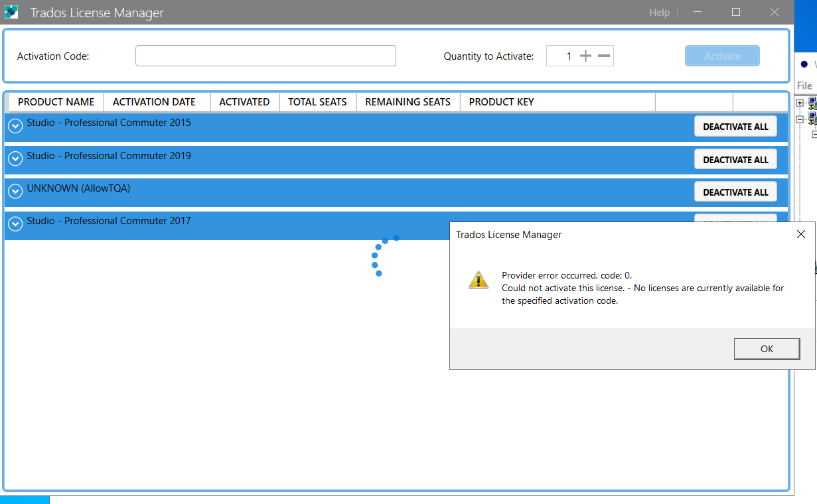Collapse the minus-box tree node in the side window
This screenshot has height=504, width=817.
[800, 120]
